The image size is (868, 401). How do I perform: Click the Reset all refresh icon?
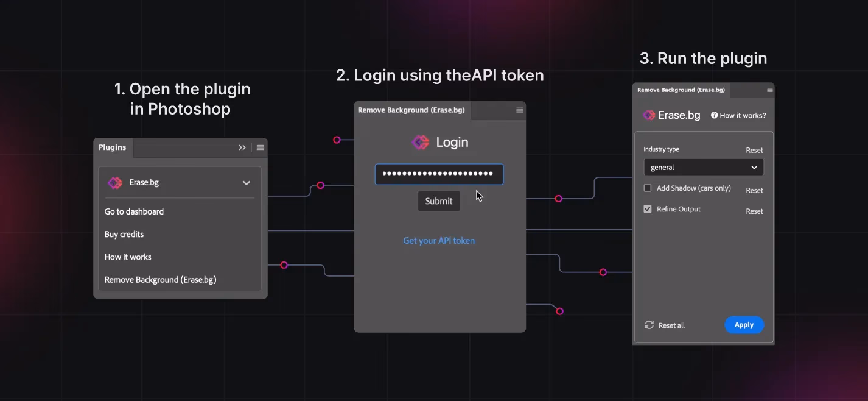649,325
